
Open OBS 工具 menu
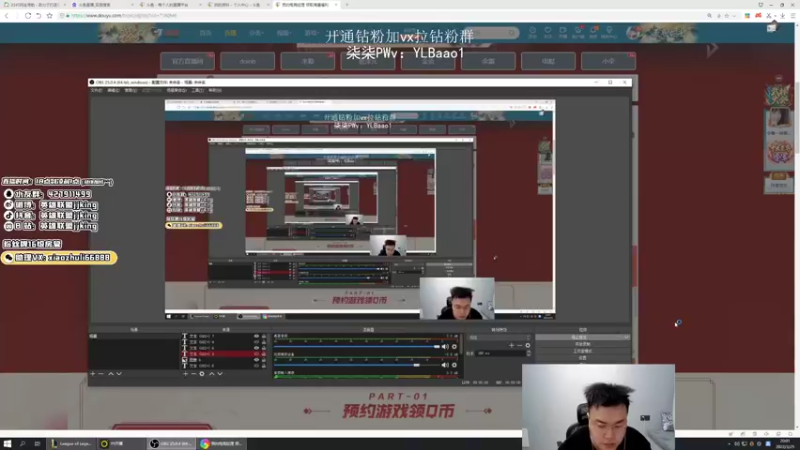coord(197,90)
